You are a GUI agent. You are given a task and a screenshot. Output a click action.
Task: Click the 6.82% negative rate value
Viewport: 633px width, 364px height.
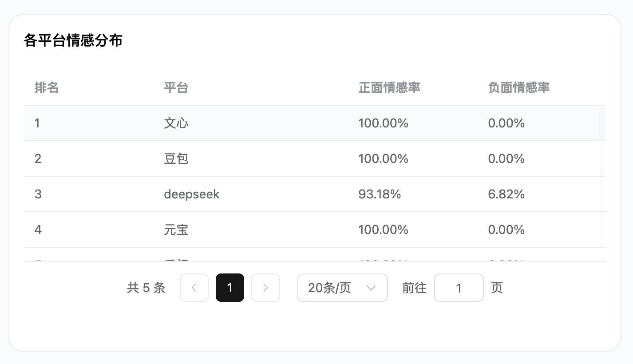click(506, 194)
